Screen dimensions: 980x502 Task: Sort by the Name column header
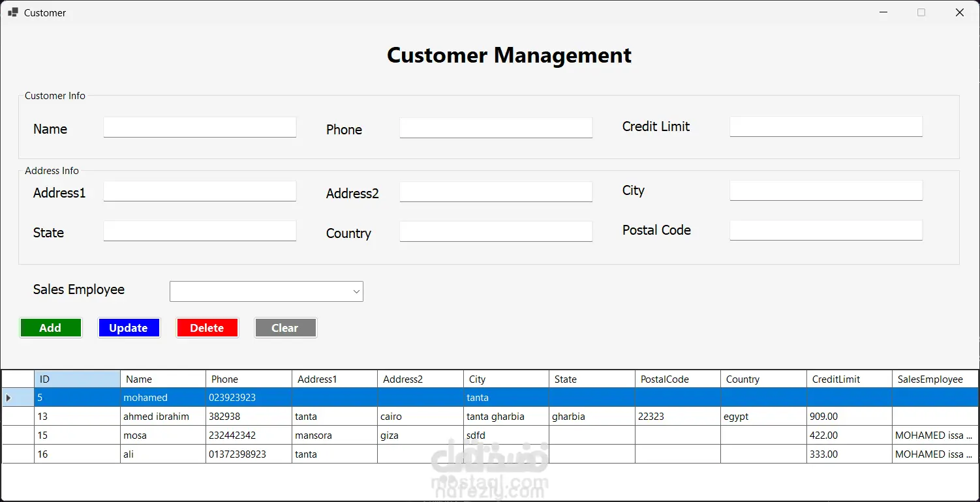click(163, 379)
